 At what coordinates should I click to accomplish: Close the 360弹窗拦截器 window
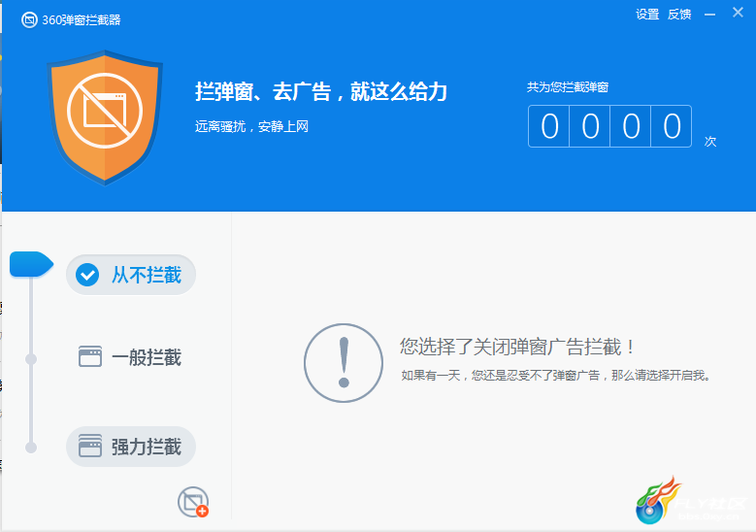click(x=738, y=13)
